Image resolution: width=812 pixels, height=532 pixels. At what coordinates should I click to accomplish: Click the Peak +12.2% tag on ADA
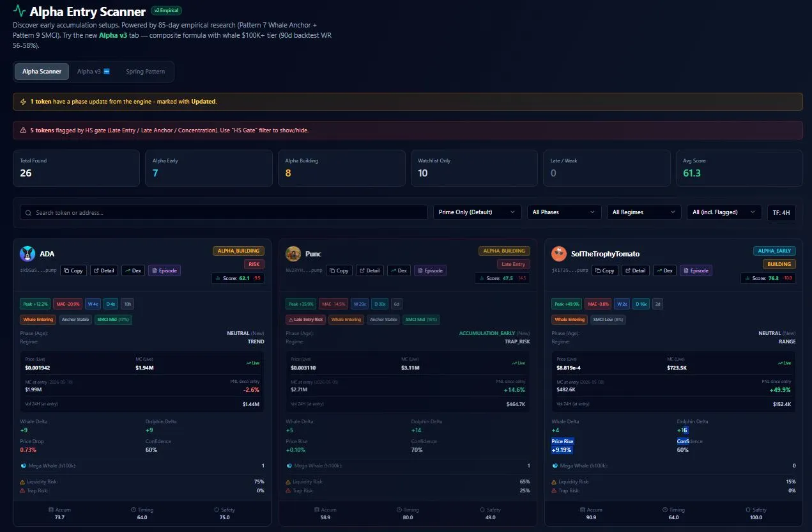coord(35,304)
